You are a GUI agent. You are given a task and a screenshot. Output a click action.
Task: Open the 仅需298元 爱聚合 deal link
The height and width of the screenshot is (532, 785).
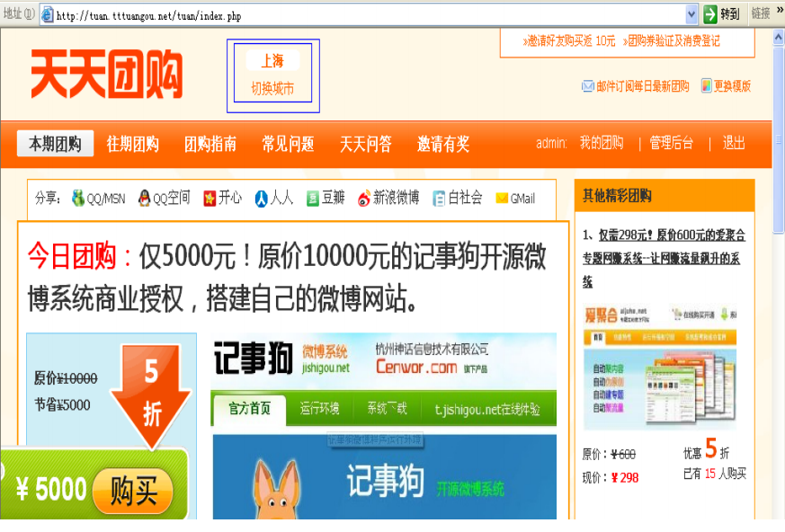pos(664,259)
